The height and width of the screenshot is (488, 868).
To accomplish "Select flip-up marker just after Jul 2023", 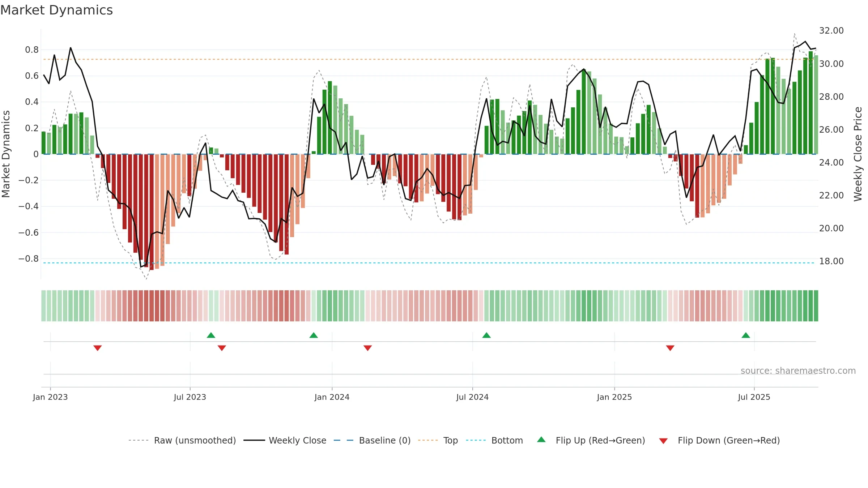I will point(211,335).
